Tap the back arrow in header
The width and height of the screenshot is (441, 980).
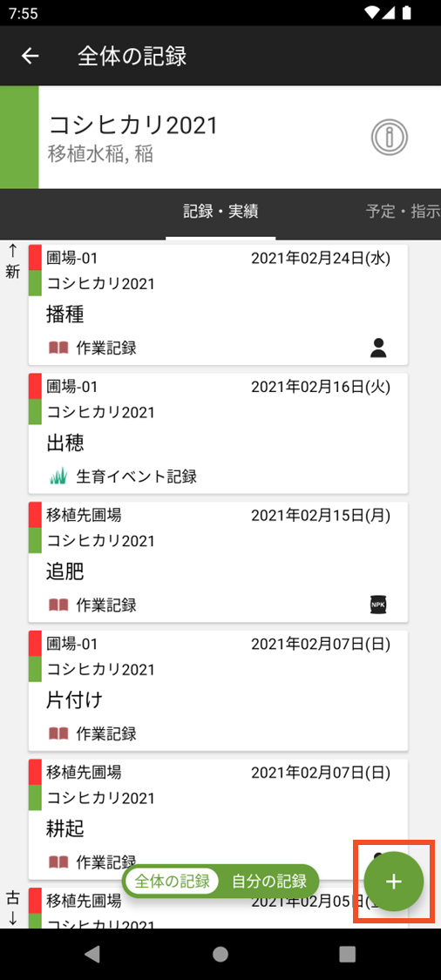click(x=30, y=57)
